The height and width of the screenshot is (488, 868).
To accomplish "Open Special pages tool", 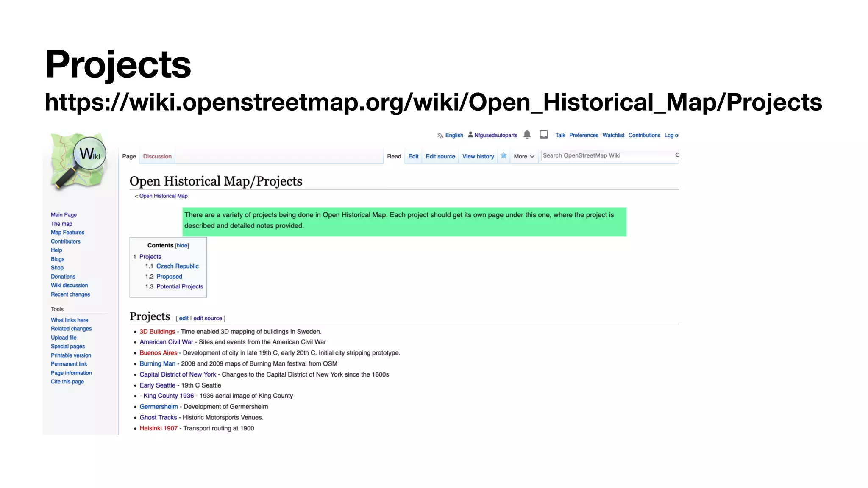I will tap(68, 347).
